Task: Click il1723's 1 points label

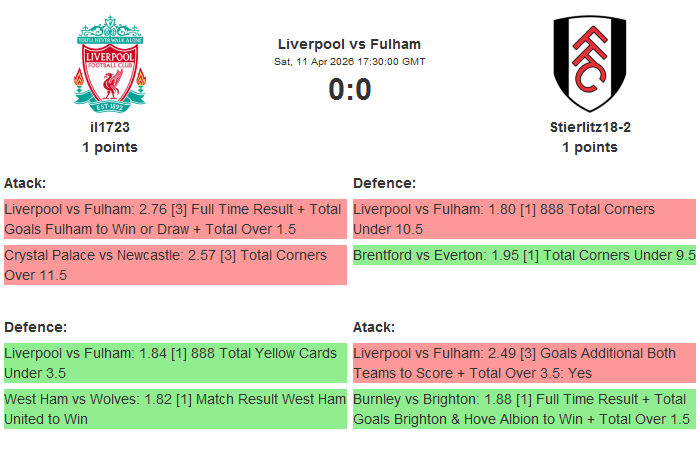Action: (x=110, y=147)
